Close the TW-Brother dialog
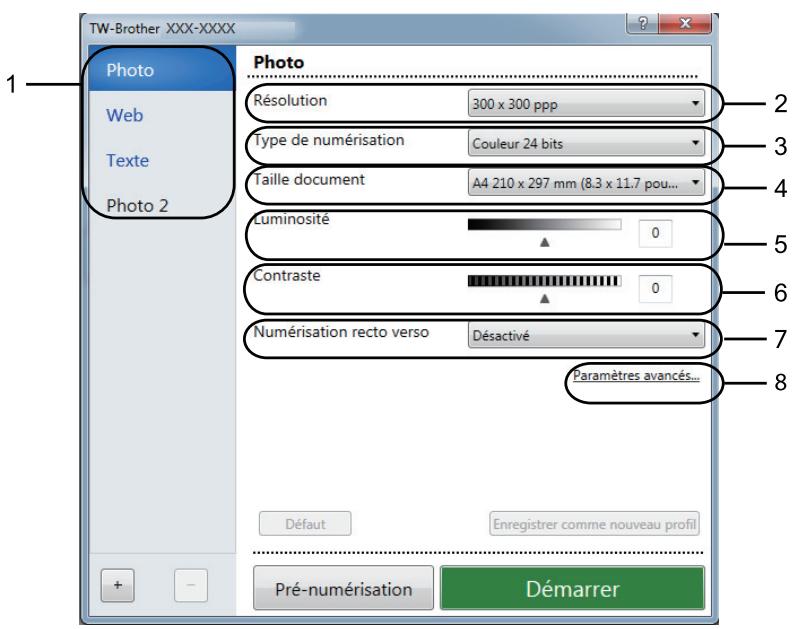This screenshot has height=629, width=795. 685,23
